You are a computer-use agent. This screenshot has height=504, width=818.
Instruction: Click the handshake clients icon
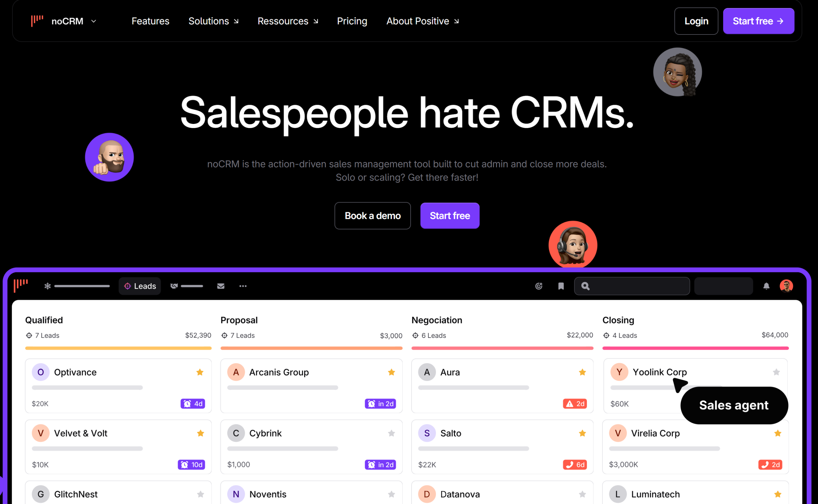174,286
